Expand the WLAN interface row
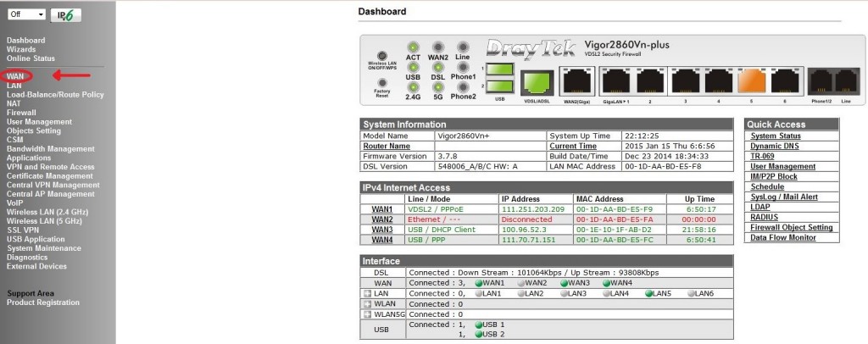 [367, 303]
